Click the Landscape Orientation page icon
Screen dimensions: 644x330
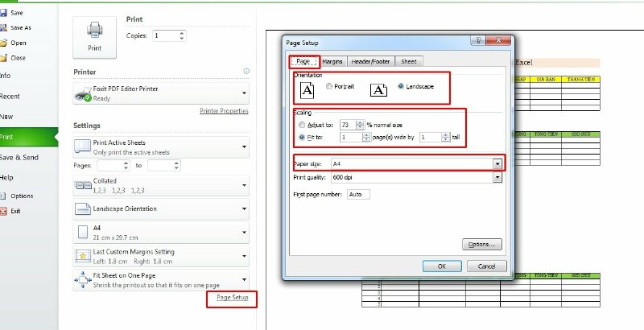(83, 209)
